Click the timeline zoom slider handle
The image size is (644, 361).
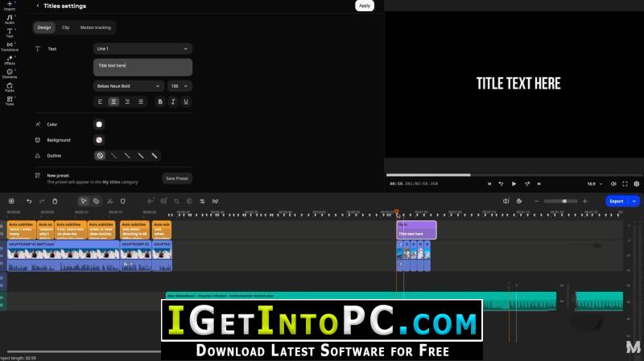565,201
